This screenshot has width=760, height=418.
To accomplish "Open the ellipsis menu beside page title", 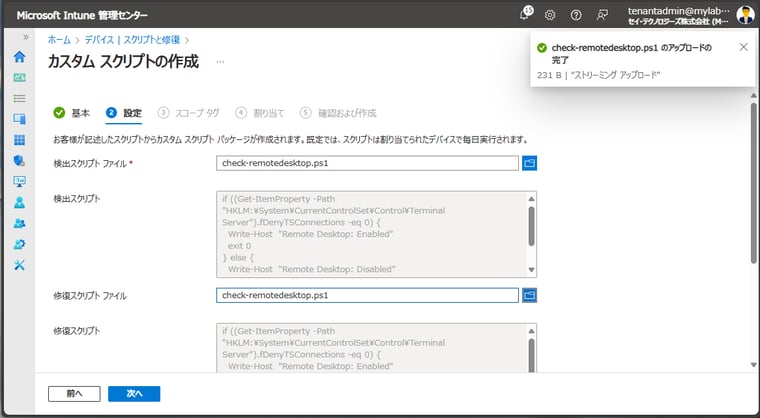I will pyautogui.click(x=220, y=62).
